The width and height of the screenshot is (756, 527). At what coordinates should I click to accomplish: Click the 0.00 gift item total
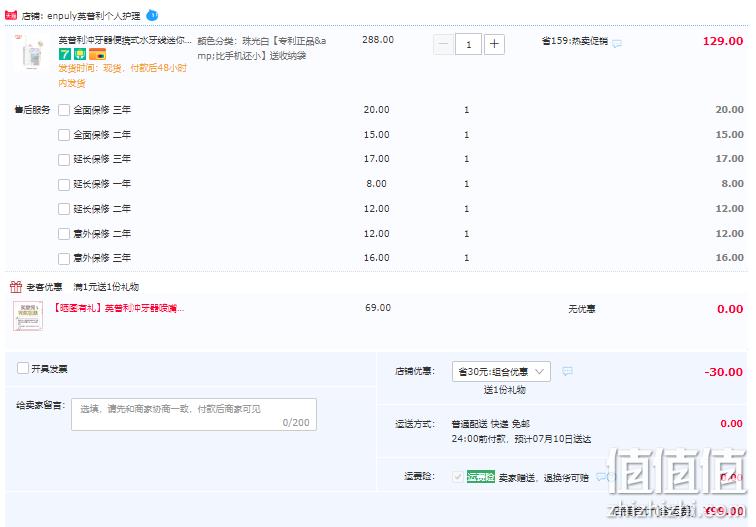tap(730, 309)
